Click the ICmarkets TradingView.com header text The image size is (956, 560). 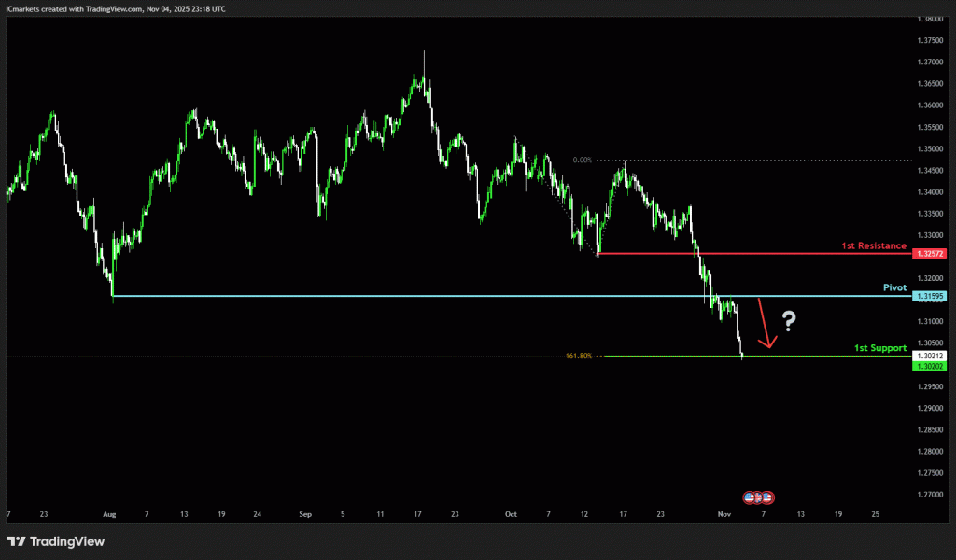(x=112, y=7)
